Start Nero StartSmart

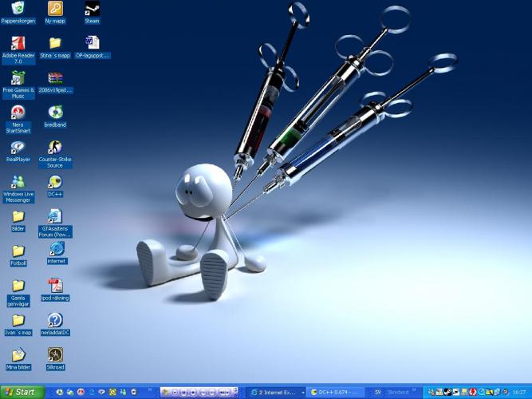[18, 113]
